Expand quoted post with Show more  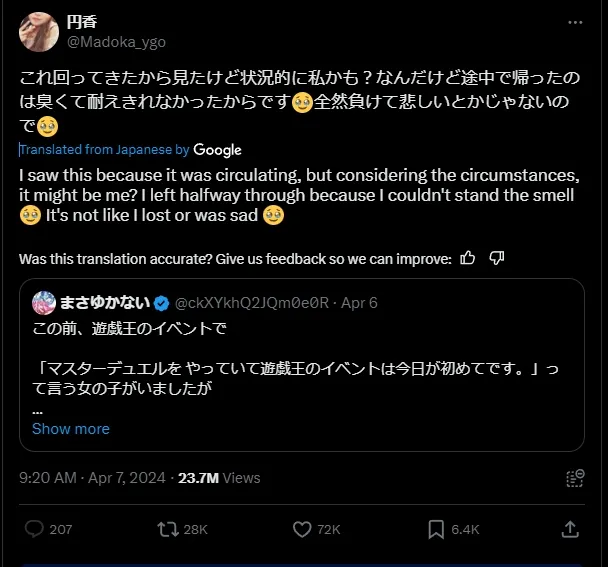tap(71, 429)
